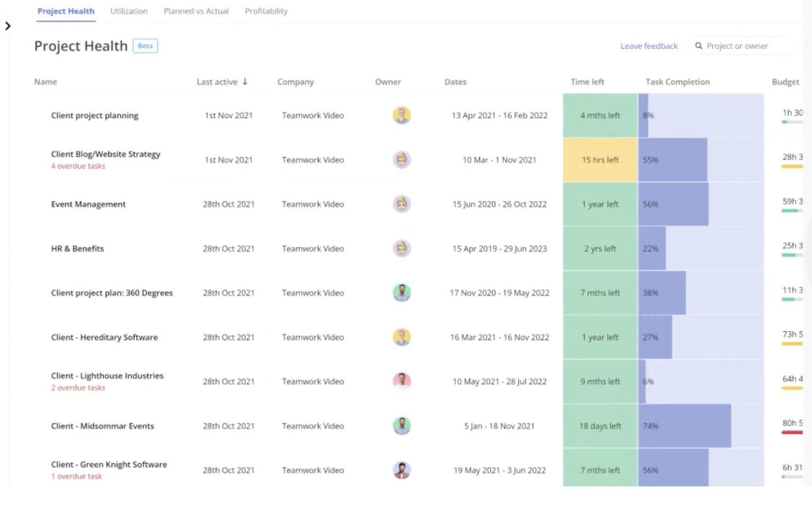Click Teamwork Video company in HR & Benefits row
The height and width of the screenshot is (505, 812).
point(313,249)
